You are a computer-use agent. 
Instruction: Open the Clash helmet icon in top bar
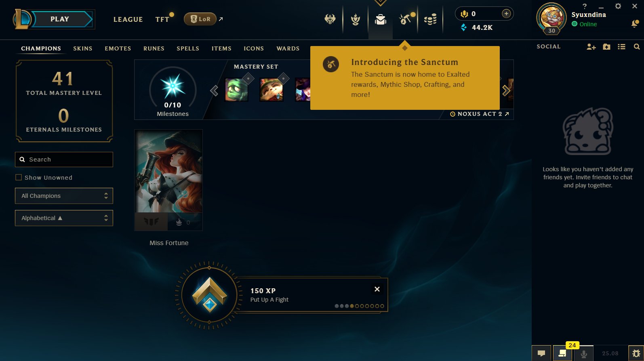pos(330,19)
